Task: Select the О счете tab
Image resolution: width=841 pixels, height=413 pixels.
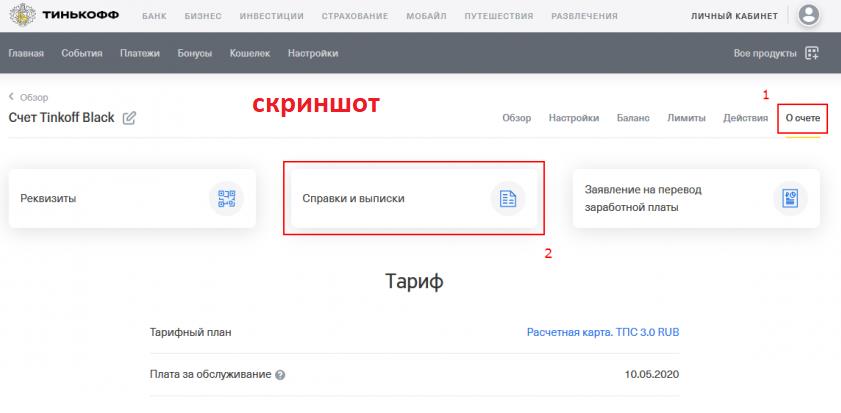Action: [x=802, y=118]
